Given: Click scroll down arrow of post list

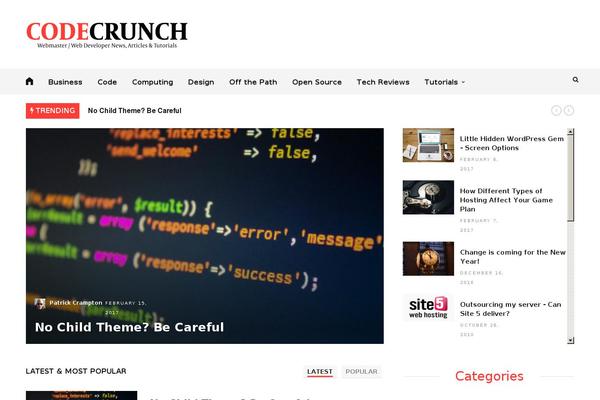Looking at the screenshot, I should point(571,340).
